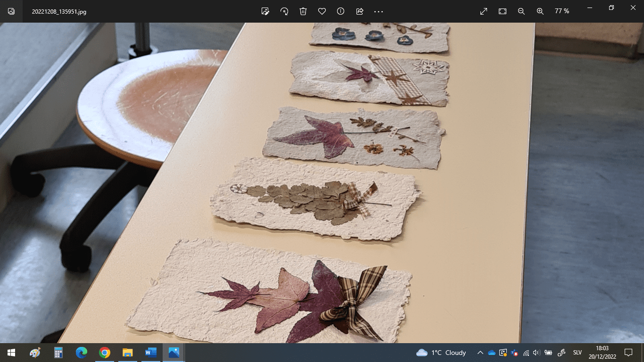Open the Share option

(360, 11)
